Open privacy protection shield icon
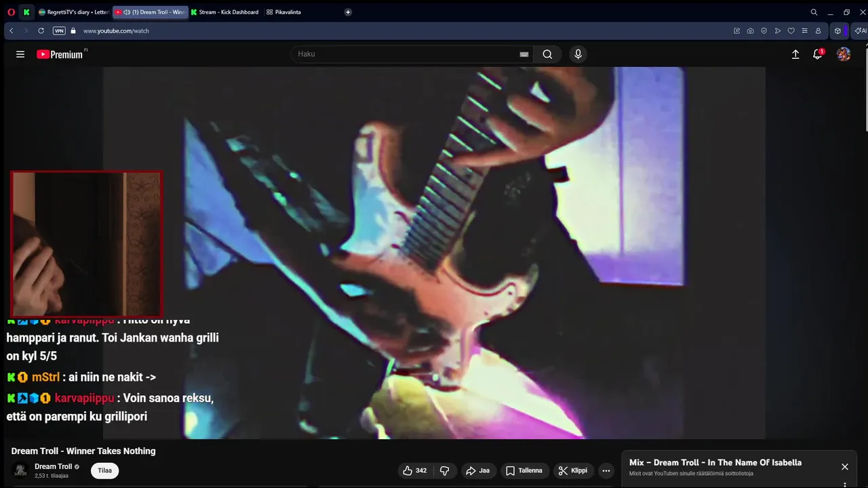 coord(764,30)
